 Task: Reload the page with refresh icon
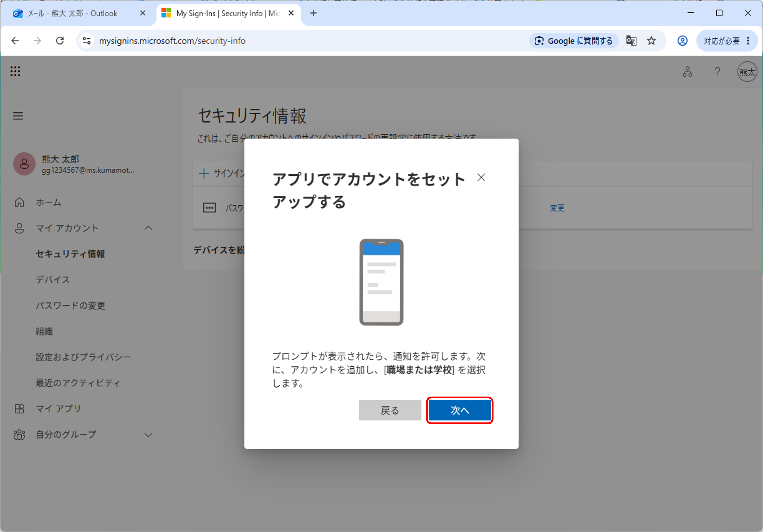[x=60, y=41]
